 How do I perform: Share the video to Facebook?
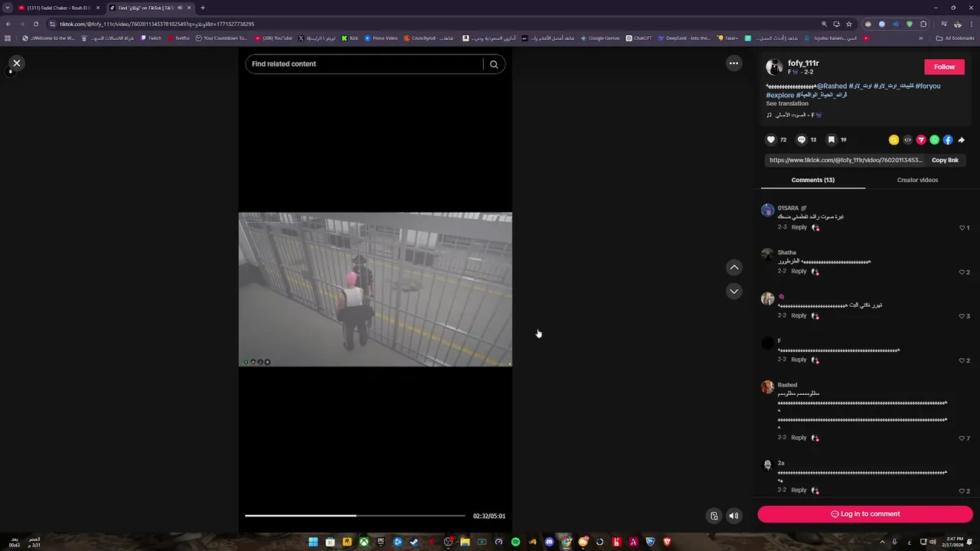[948, 140]
